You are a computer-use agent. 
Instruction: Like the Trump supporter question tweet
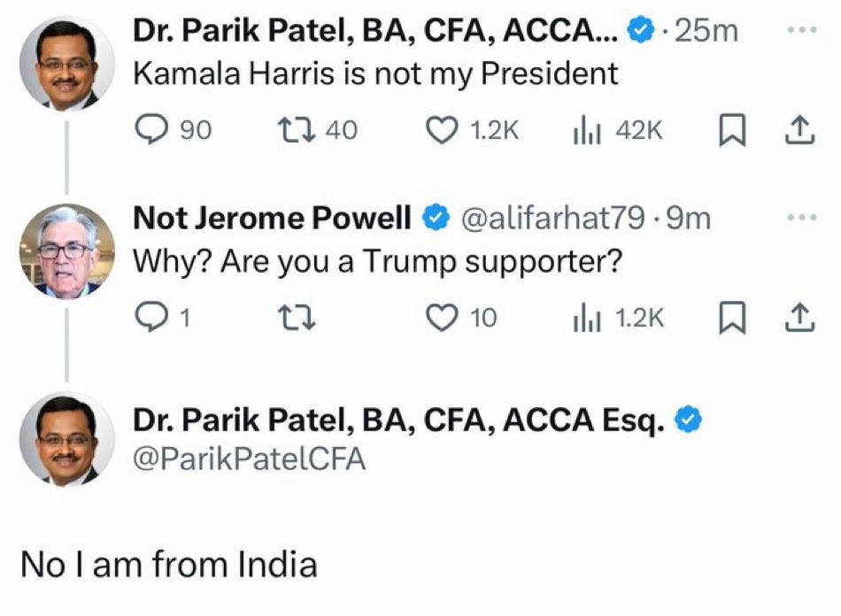(x=440, y=317)
